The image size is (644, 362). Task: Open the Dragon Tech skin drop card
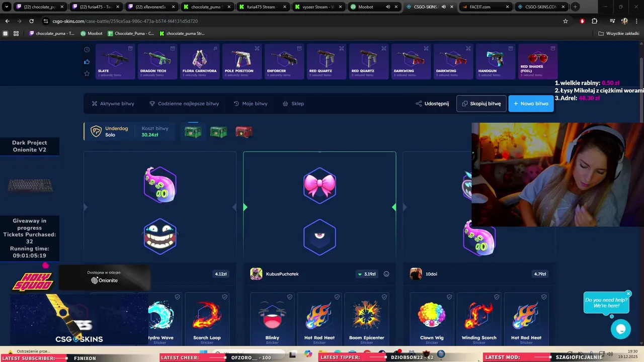click(157, 61)
